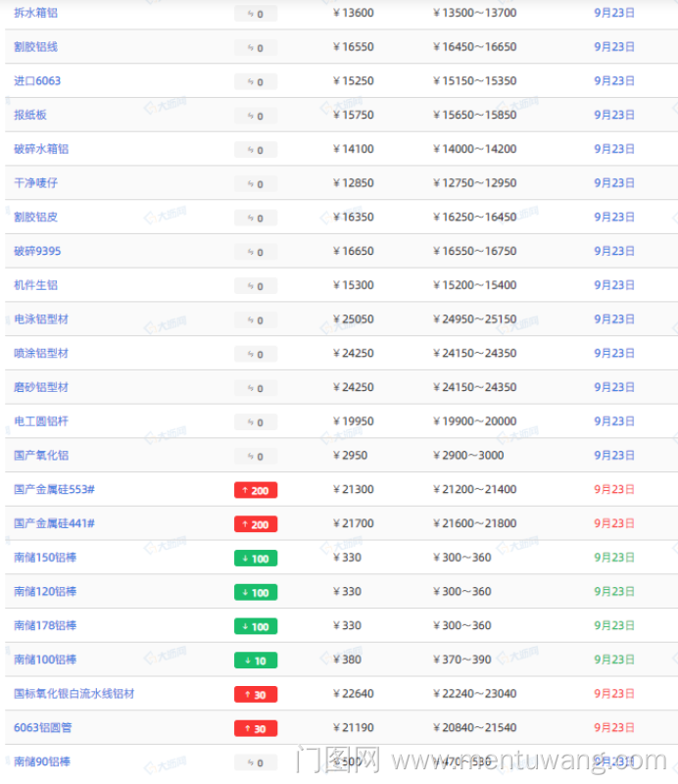
Task: Click red up-200 badge for 国产金属硅553#
Action: coord(256,490)
